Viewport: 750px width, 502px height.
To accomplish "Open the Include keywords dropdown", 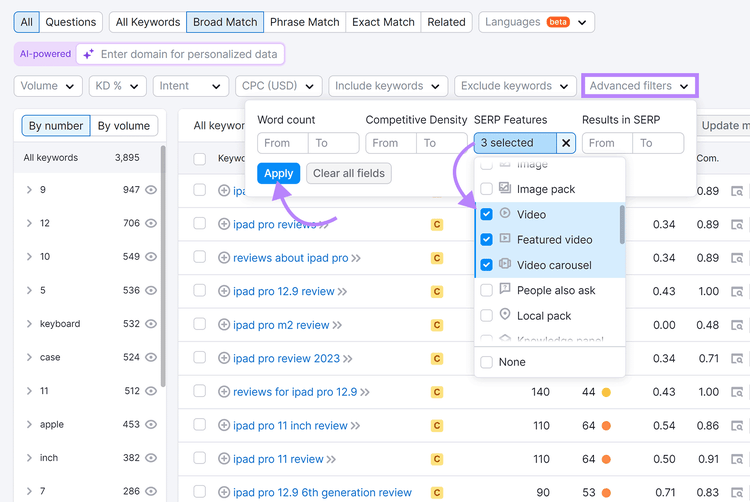I will [388, 86].
